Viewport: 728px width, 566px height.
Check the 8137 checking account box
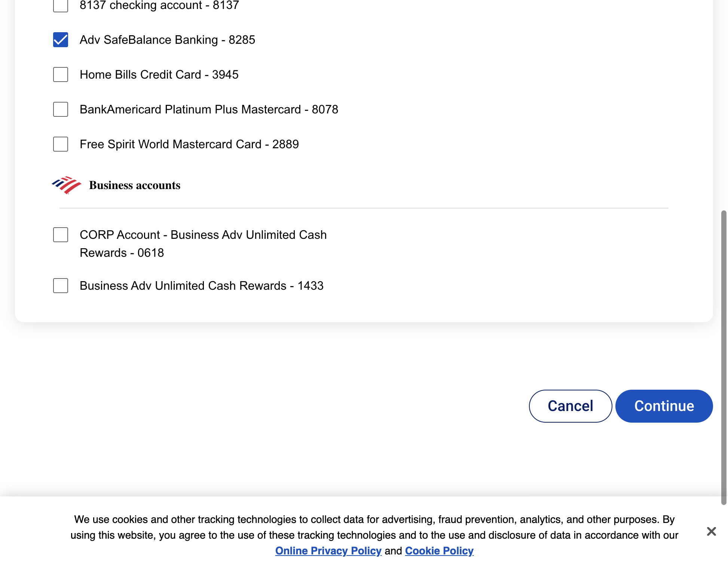(61, 5)
